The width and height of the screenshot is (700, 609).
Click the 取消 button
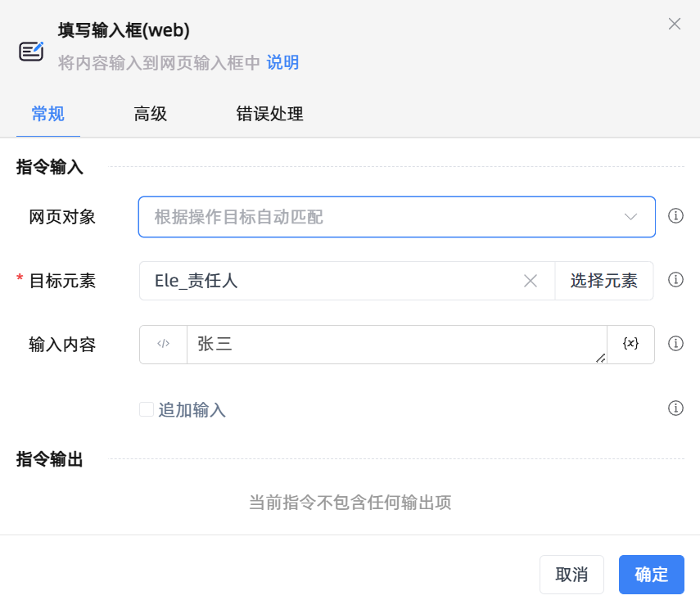coord(571,575)
